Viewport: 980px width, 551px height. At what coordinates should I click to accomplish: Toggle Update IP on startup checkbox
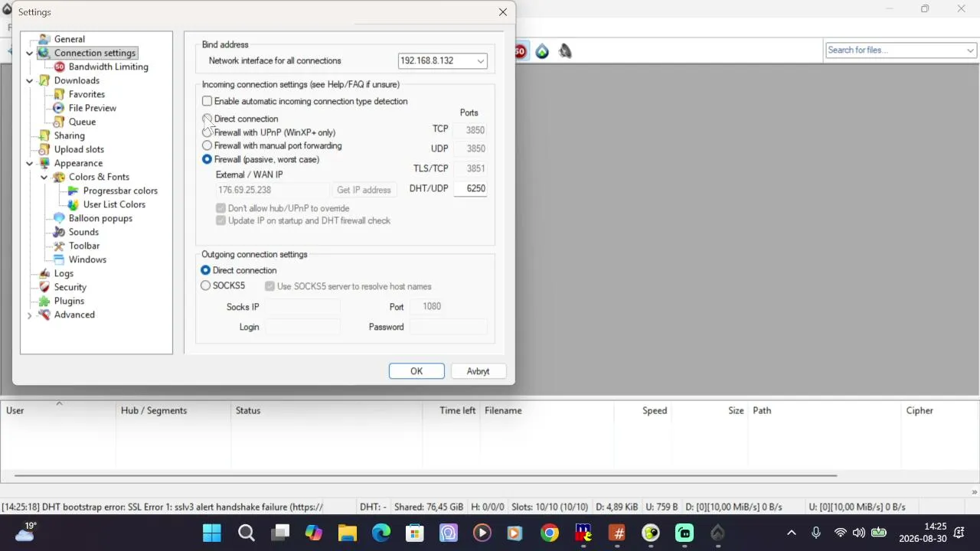click(220, 220)
